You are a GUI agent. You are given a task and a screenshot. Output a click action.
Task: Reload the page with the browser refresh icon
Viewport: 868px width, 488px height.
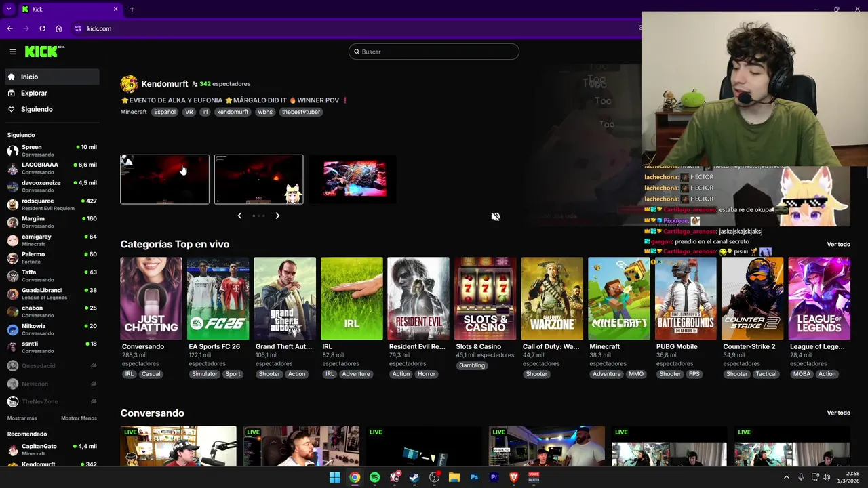click(x=42, y=28)
